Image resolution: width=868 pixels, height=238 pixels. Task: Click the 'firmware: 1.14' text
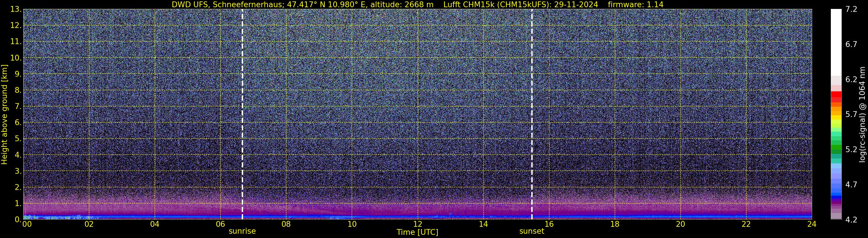point(636,5)
